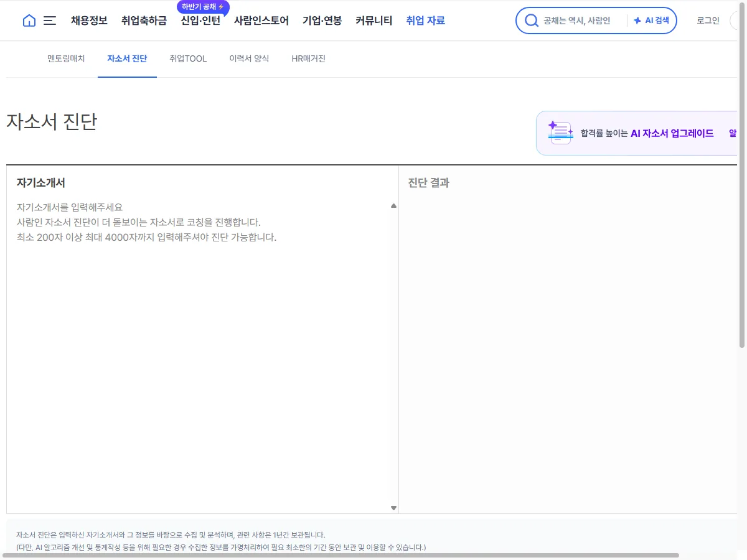Open 채용정보 menu
The height and width of the screenshot is (560, 747).
89,21
